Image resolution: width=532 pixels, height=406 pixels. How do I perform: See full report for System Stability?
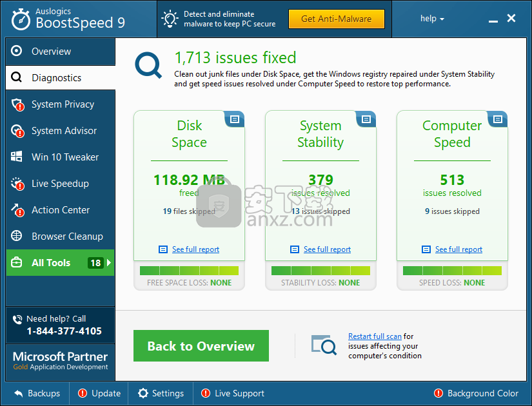point(327,249)
